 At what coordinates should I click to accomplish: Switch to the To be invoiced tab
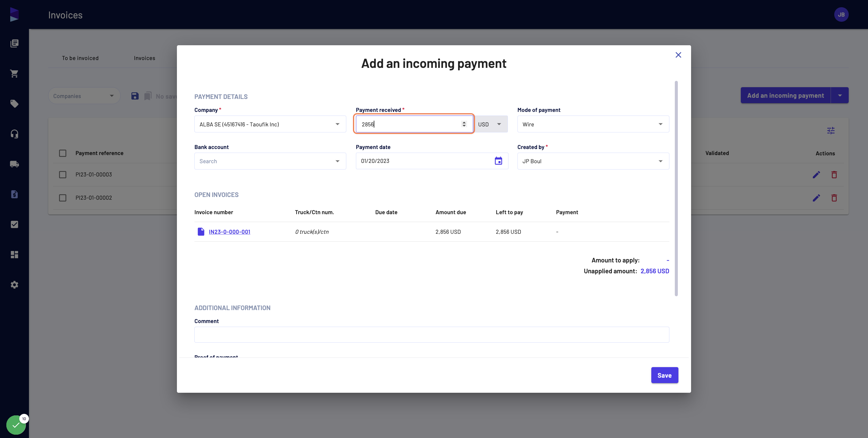80,58
